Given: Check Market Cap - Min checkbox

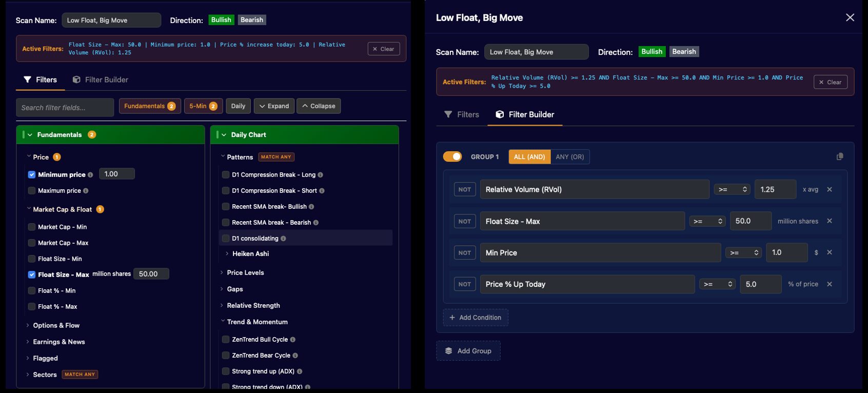Looking at the screenshot, I should [x=32, y=227].
